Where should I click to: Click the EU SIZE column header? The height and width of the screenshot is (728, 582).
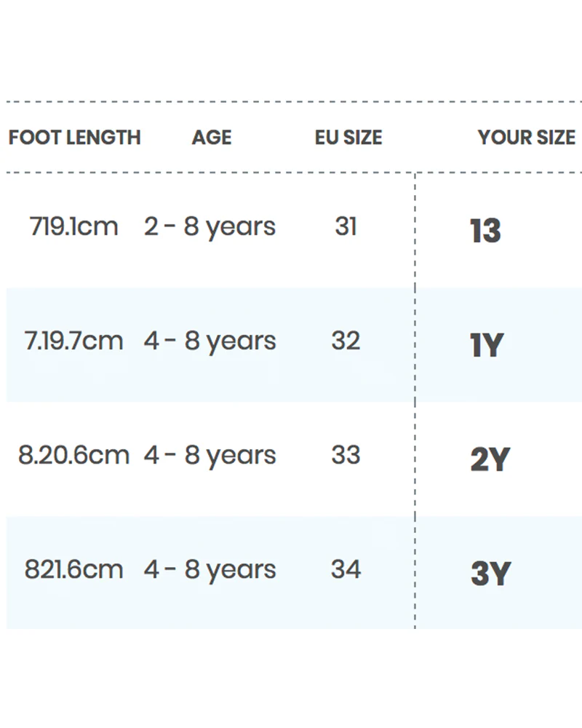pos(348,138)
